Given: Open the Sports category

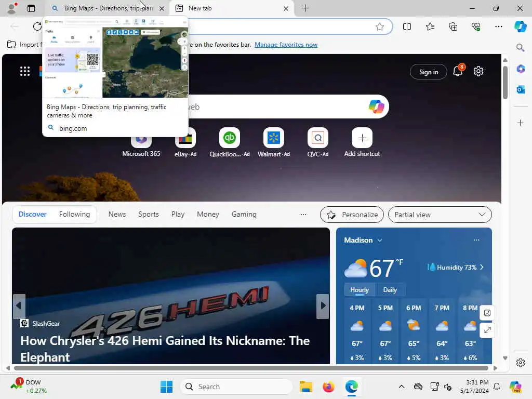Looking at the screenshot, I should tap(148, 214).
